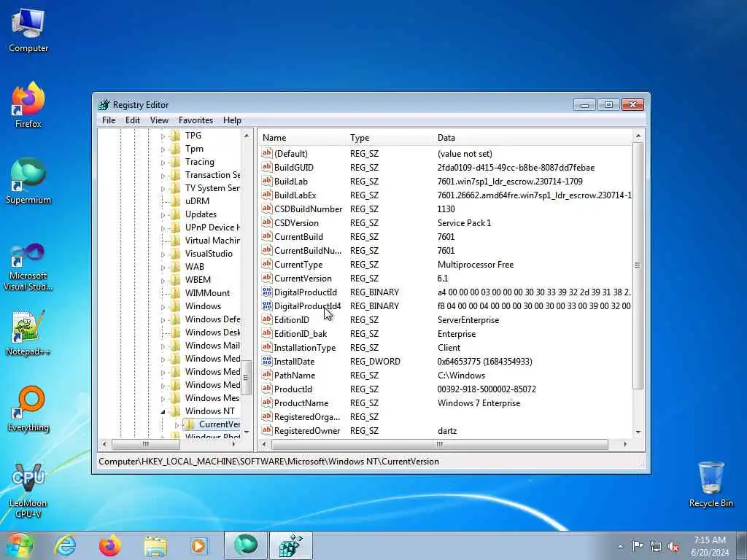Maximize the Registry Editor window
The height and width of the screenshot is (560, 747).
click(x=608, y=104)
